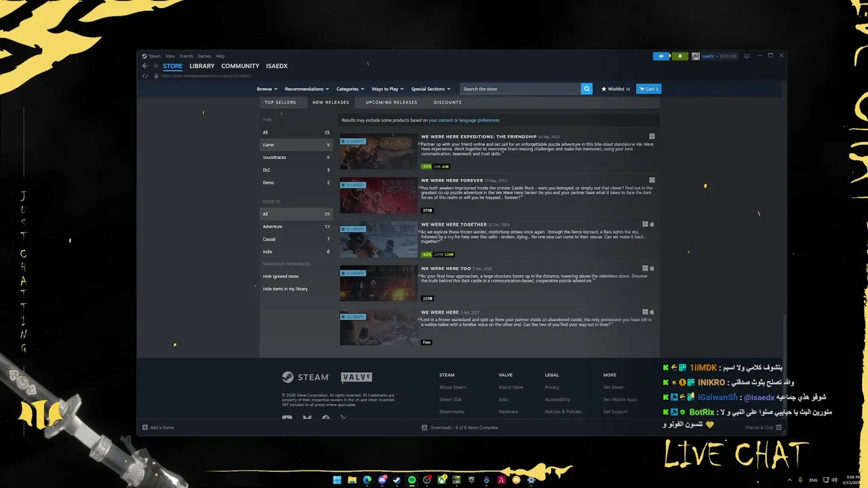868x488 pixels.
Task: Open We Were Here Together title link
Action: (454, 224)
